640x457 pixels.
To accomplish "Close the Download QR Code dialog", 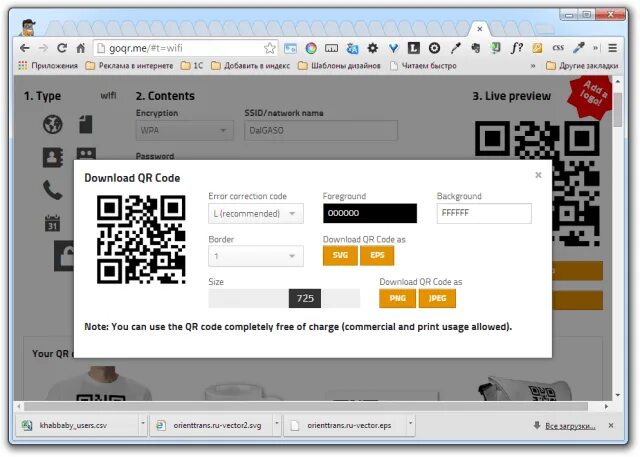I will 538,175.
